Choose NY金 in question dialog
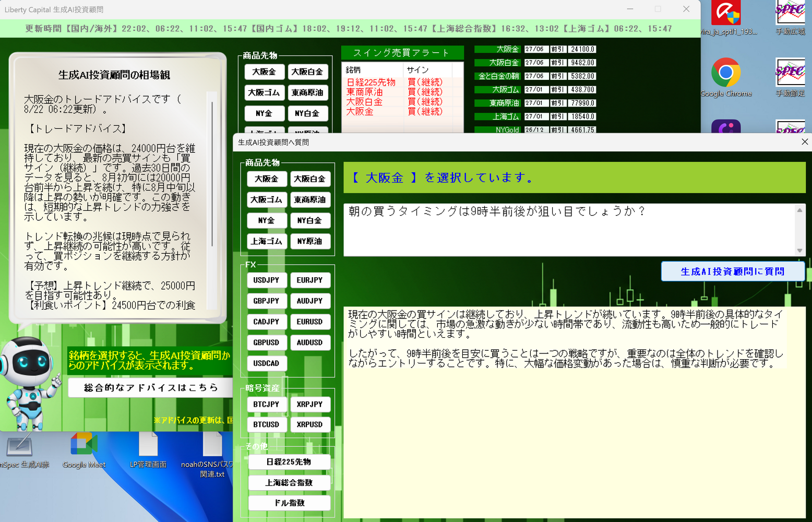Image resolution: width=812 pixels, height=522 pixels. point(266,221)
